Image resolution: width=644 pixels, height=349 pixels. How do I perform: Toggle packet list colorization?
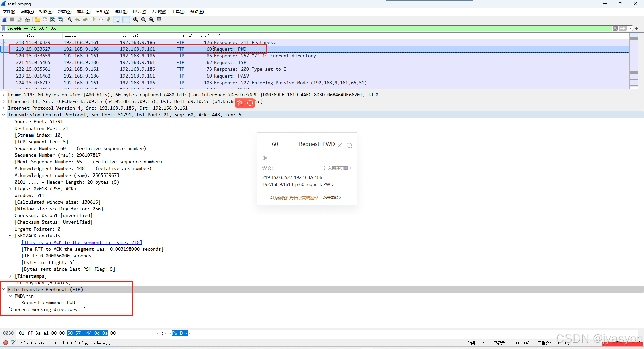click(126, 20)
